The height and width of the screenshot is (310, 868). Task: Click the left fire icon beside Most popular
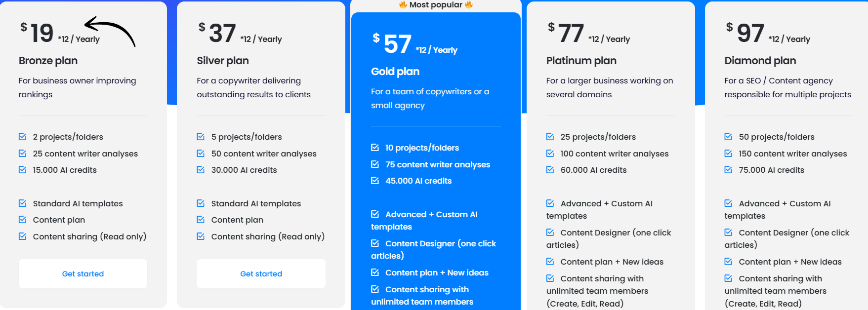[403, 5]
